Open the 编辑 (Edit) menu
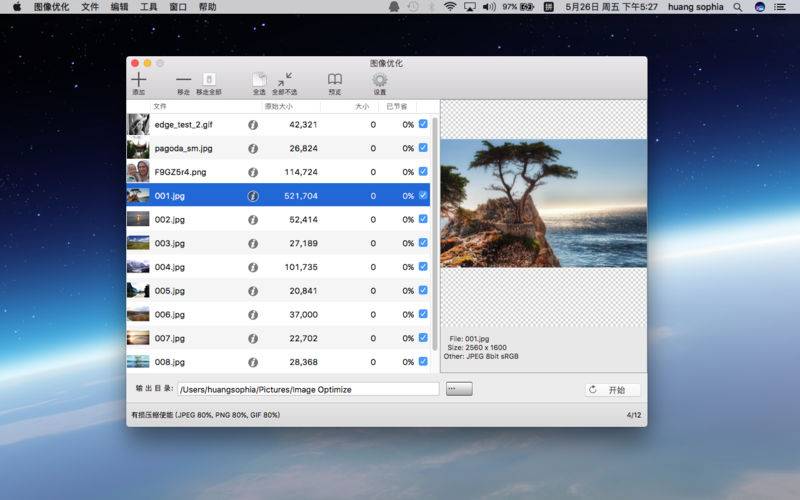The height and width of the screenshot is (500, 800). (119, 7)
